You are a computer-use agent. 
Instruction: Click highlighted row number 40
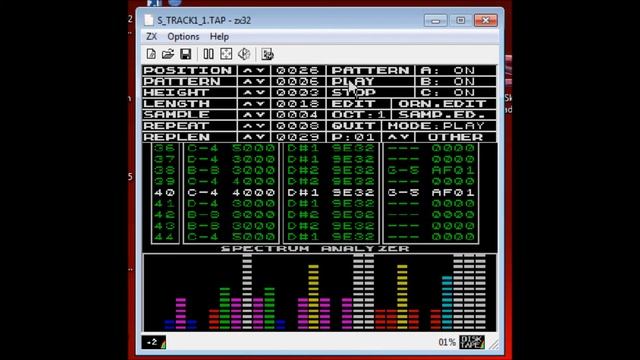pyautogui.click(x=164, y=192)
